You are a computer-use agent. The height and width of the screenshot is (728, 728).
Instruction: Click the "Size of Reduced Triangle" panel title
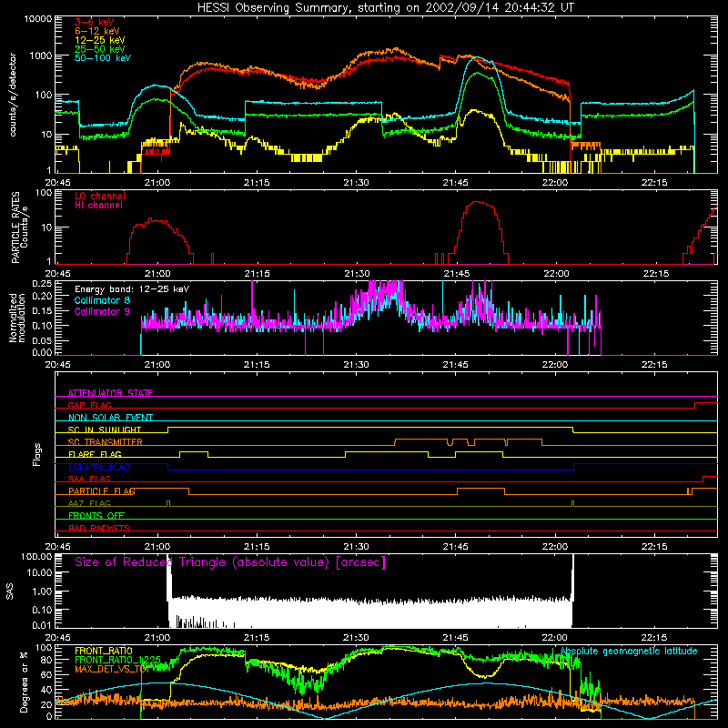[x=230, y=562]
